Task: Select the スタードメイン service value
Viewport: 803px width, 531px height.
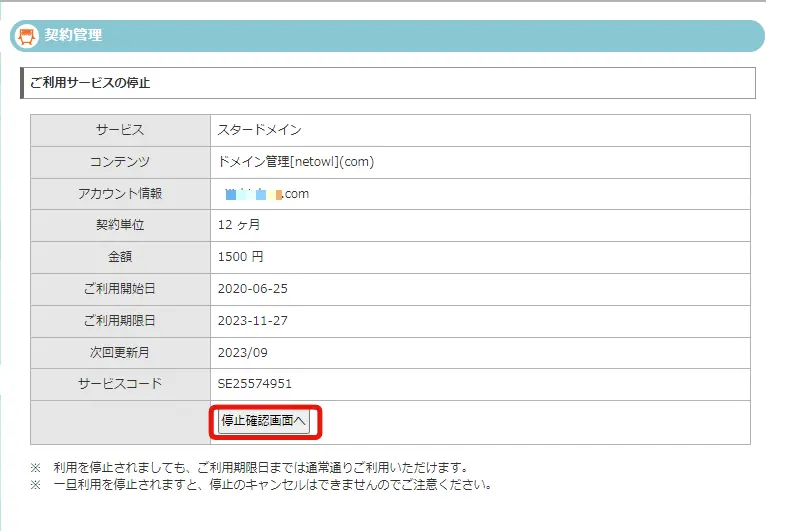Action: tap(259, 130)
